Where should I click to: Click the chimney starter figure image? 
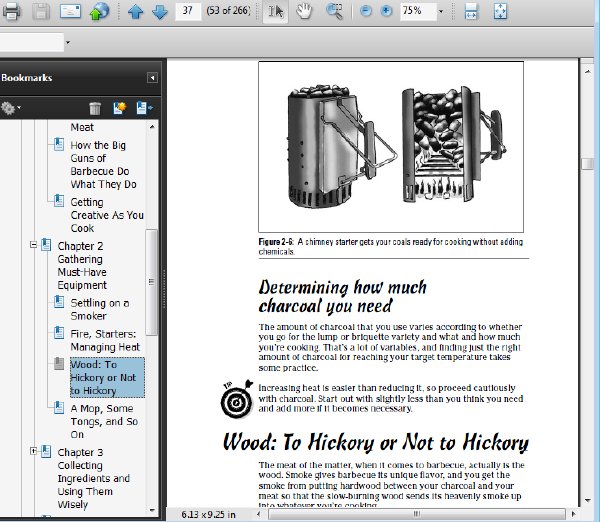pyautogui.click(x=391, y=147)
